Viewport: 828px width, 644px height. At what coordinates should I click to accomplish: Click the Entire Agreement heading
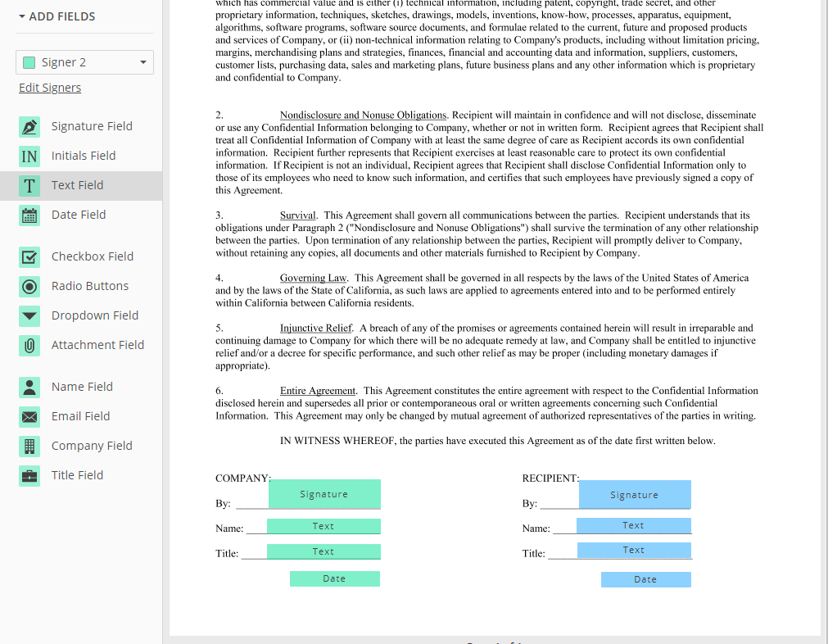pyautogui.click(x=318, y=391)
